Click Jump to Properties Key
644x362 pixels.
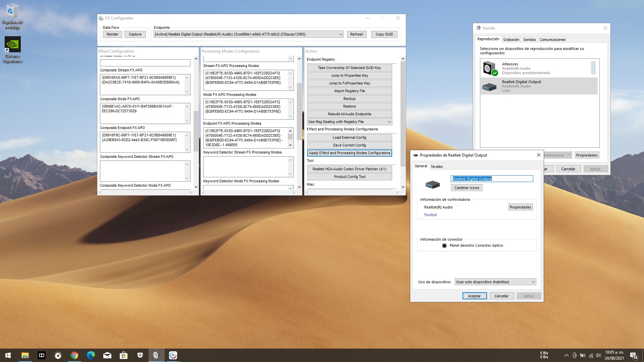point(350,75)
